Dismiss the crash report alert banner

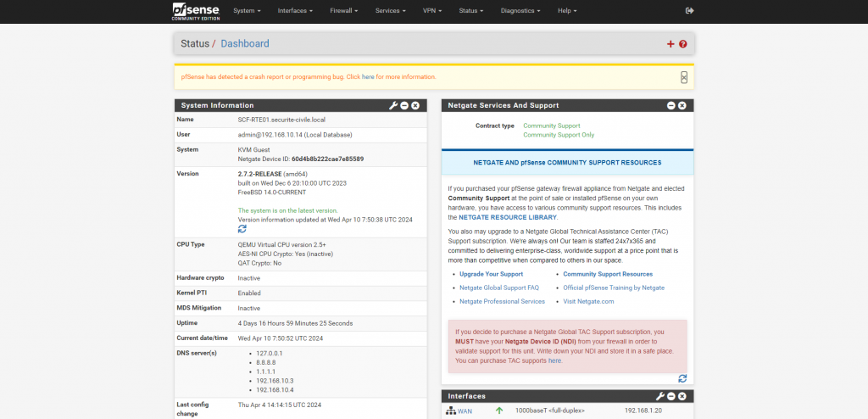coord(684,77)
